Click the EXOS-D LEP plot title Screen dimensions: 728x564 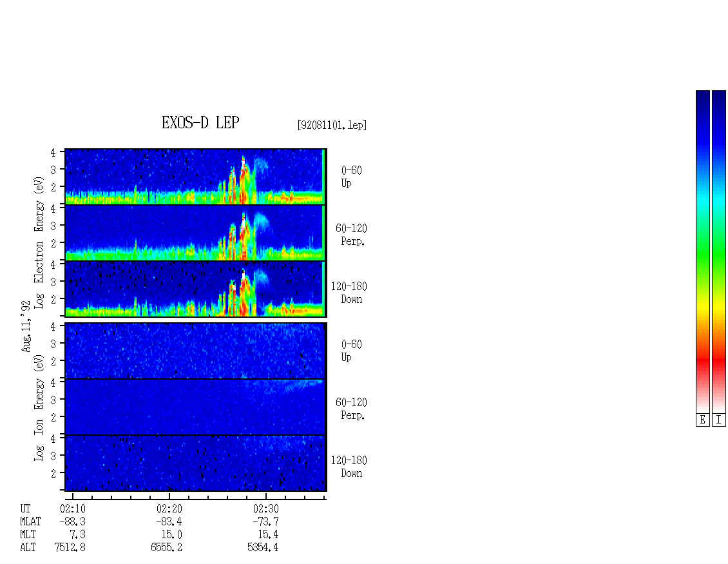(x=200, y=122)
